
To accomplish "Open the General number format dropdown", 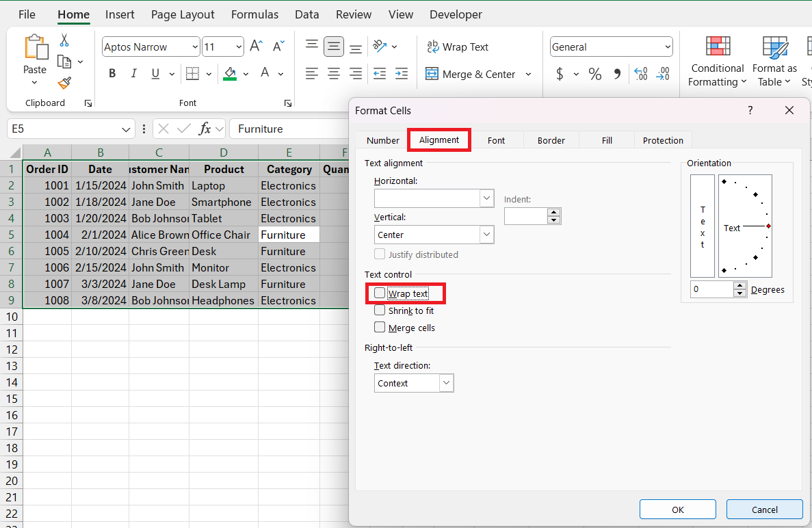I will pyautogui.click(x=668, y=47).
